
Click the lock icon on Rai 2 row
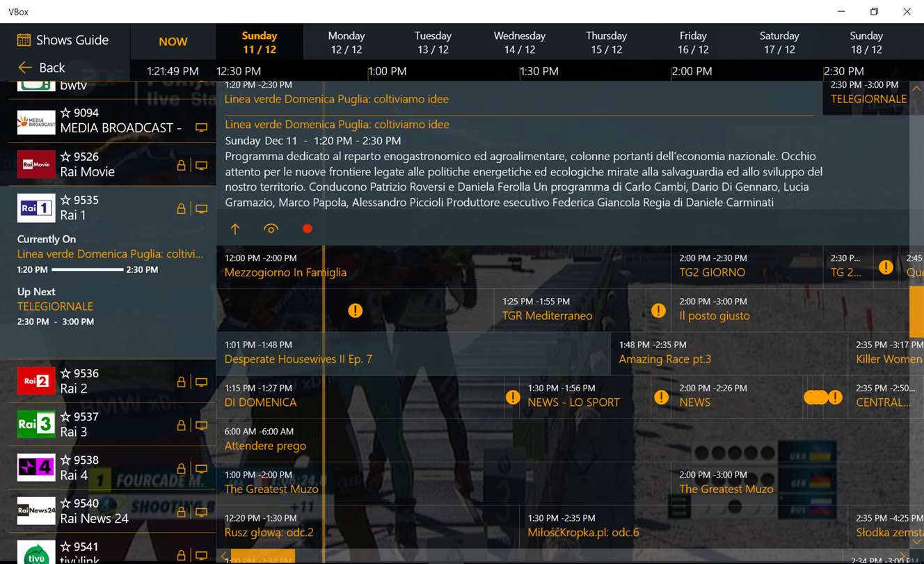pyautogui.click(x=181, y=382)
